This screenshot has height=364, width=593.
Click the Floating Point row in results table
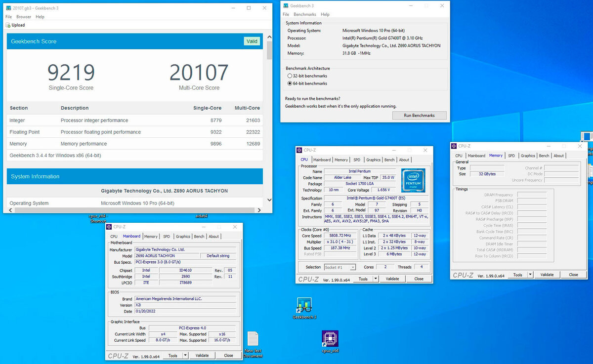click(135, 132)
